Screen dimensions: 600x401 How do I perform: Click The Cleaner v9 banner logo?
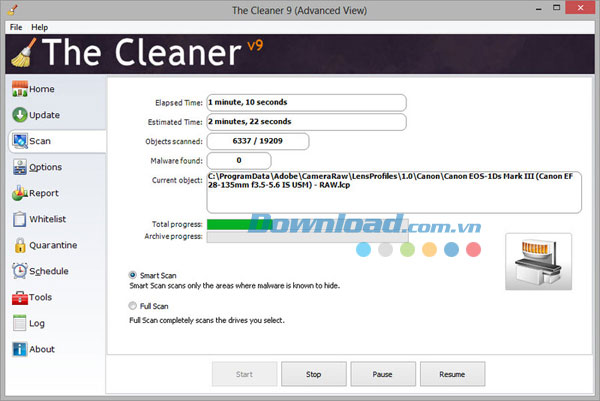point(138,53)
